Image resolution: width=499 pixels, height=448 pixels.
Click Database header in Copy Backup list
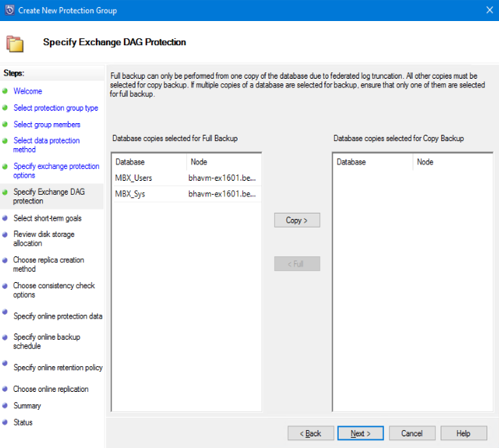pyautogui.click(x=372, y=162)
